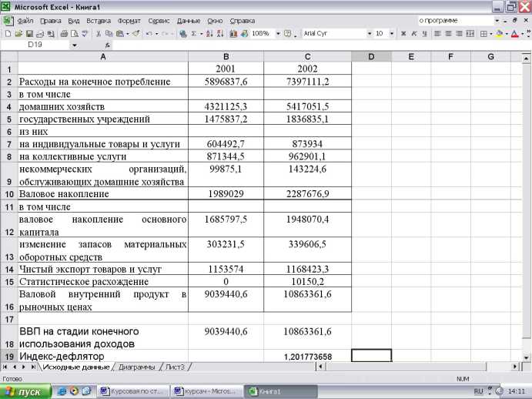Viewport: 532px width, 399px height.
Task: Open the Формат menu
Action: [x=129, y=21]
